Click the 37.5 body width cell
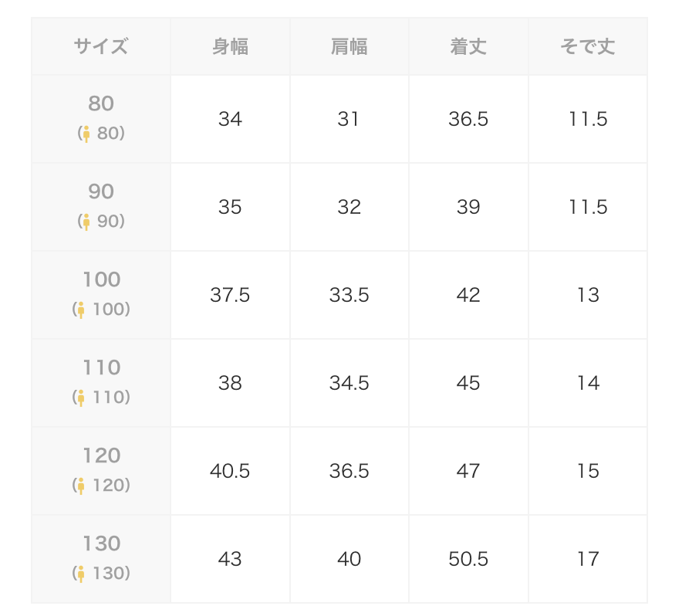 pyautogui.click(x=230, y=295)
